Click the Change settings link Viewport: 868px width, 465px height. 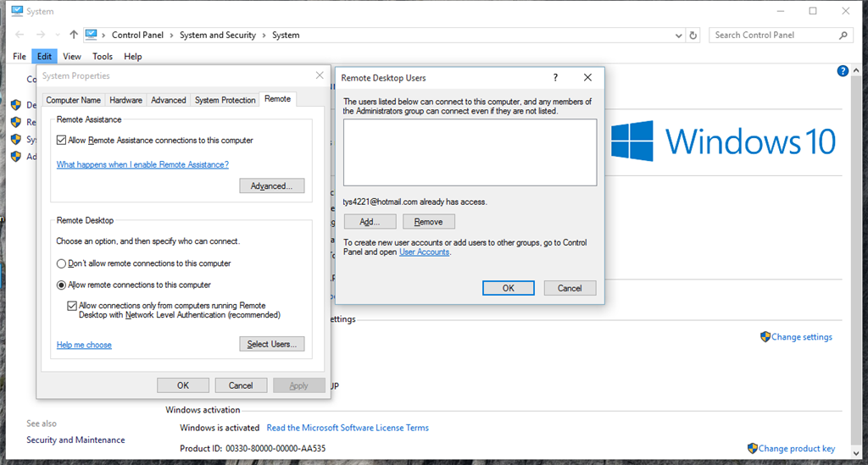pyautogui.click(x=802, y=337)
